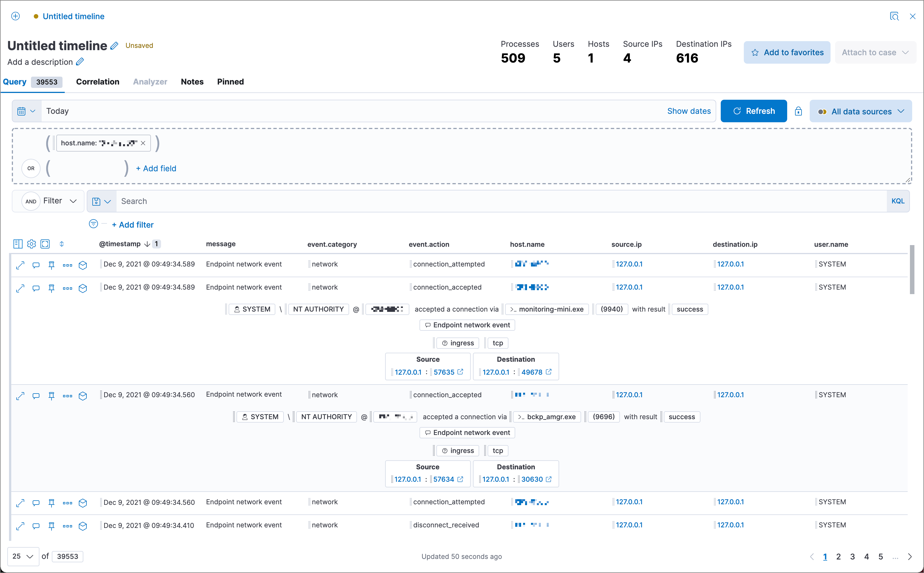
Task: Click the Add filter plus icon
Action: click(x=115, y=225)
